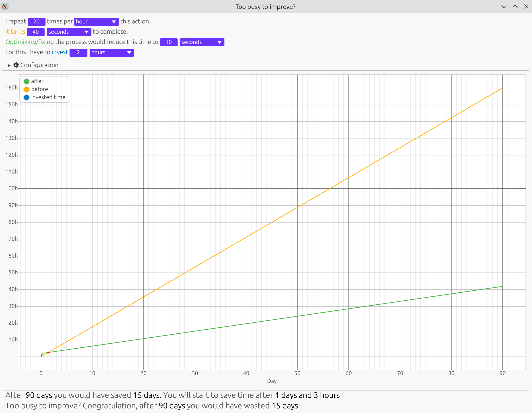Screen dimensions: 532x413
Task: Click the X11 app icon in title bar
Action: [5, 7]
